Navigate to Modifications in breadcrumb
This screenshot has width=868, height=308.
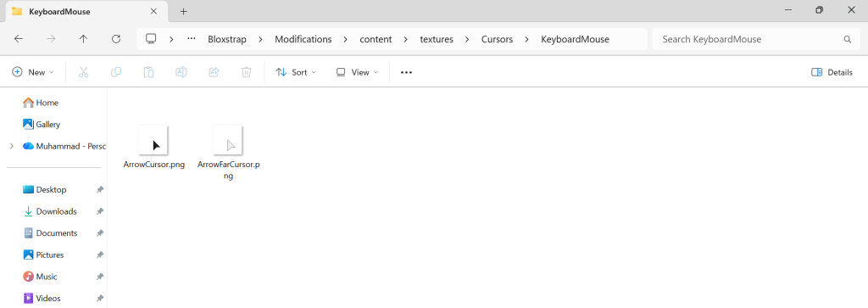[x=303, y=39]
